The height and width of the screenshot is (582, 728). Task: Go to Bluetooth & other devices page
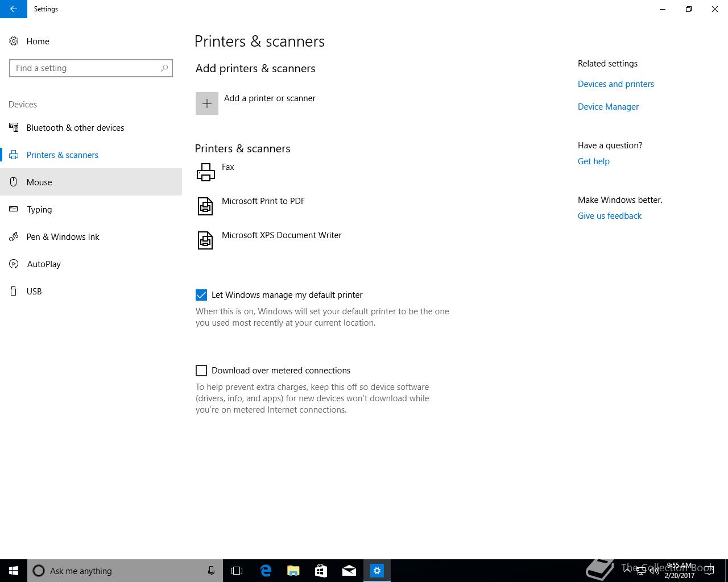[x=91, y=128]
